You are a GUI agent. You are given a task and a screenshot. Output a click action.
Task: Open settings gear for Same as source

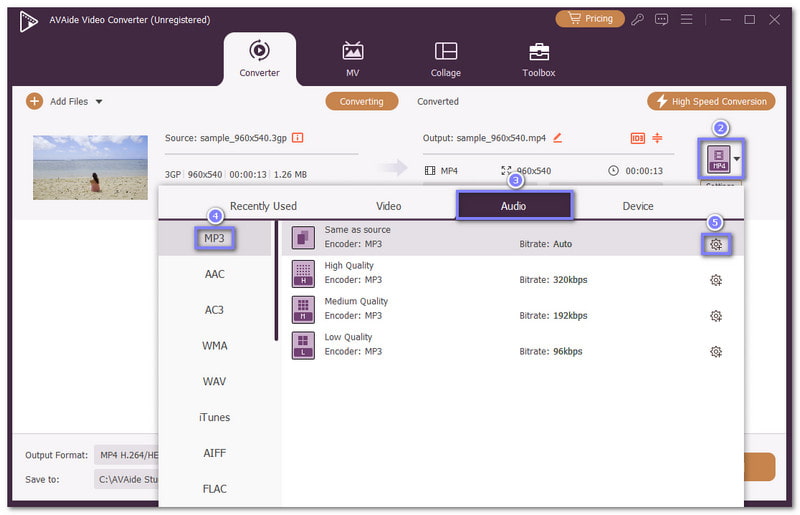(716, 244)
